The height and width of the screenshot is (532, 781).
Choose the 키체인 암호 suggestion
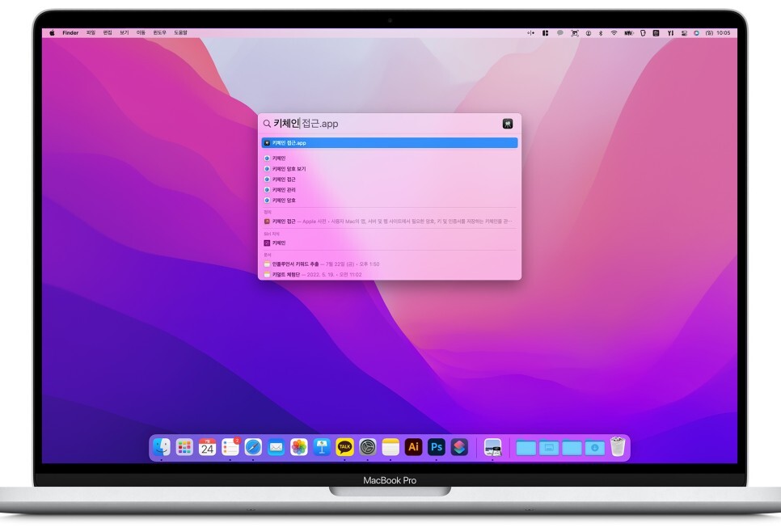click(x=390, y=201)
